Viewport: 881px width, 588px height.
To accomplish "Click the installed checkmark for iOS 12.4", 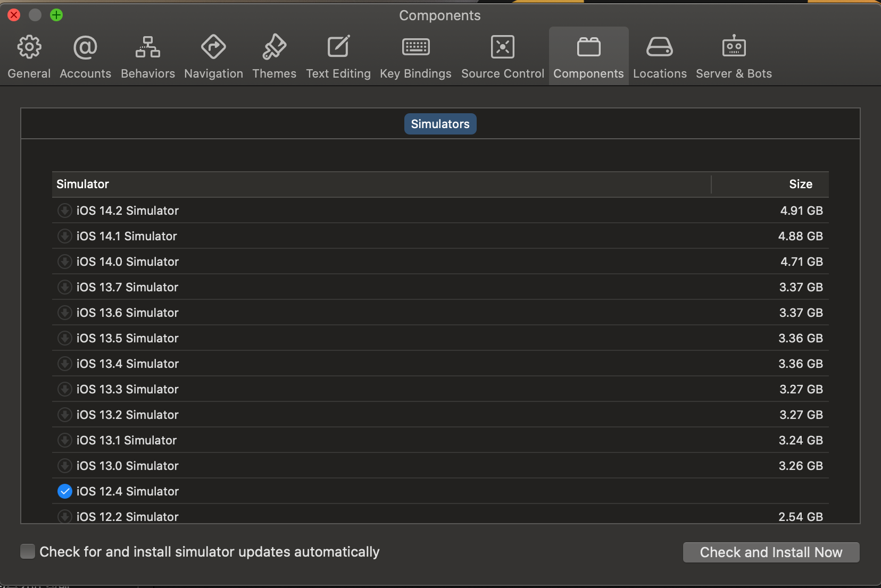I will click(65, 491).
